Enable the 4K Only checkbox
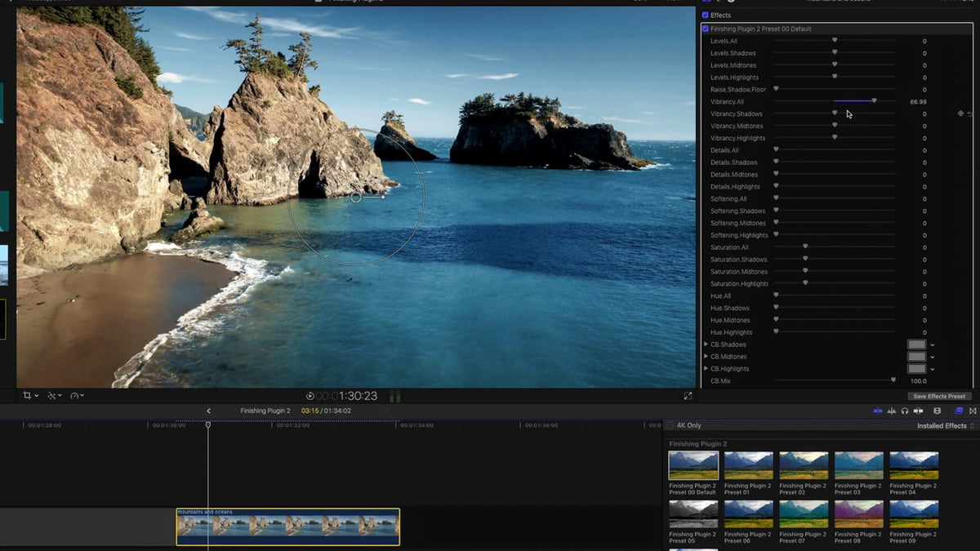 tap(670, 425)
